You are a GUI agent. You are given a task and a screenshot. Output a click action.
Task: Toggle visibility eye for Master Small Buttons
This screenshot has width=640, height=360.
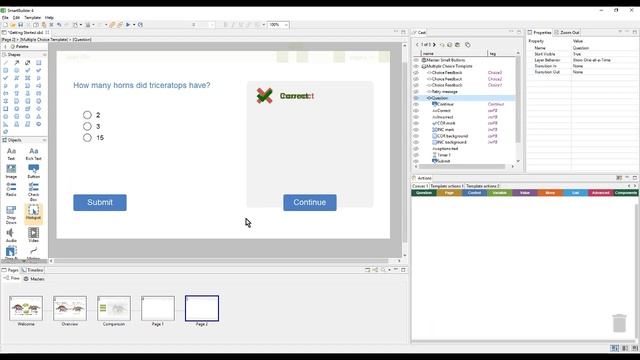coord(416,60)
